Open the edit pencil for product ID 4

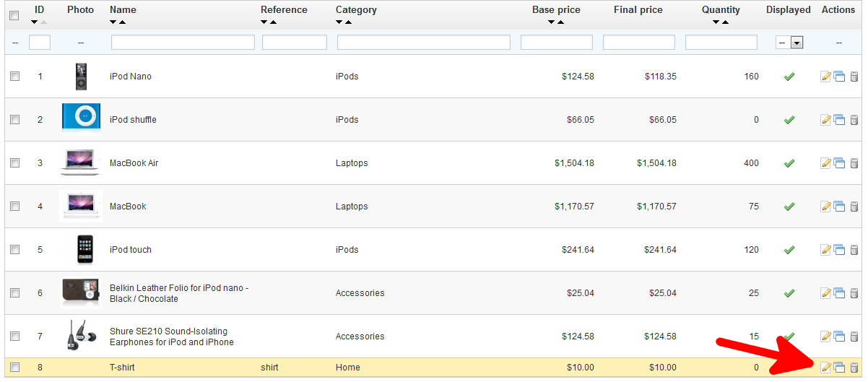click(826, 207)
